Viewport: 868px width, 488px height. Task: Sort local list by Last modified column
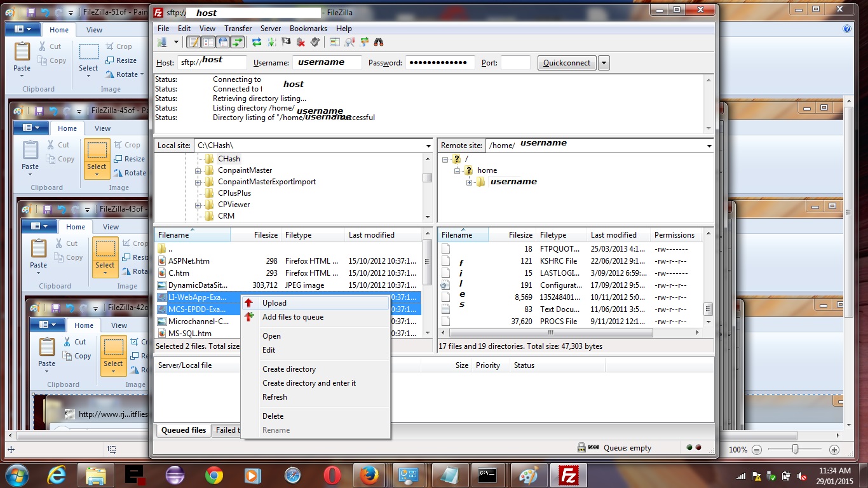[383, 235]
